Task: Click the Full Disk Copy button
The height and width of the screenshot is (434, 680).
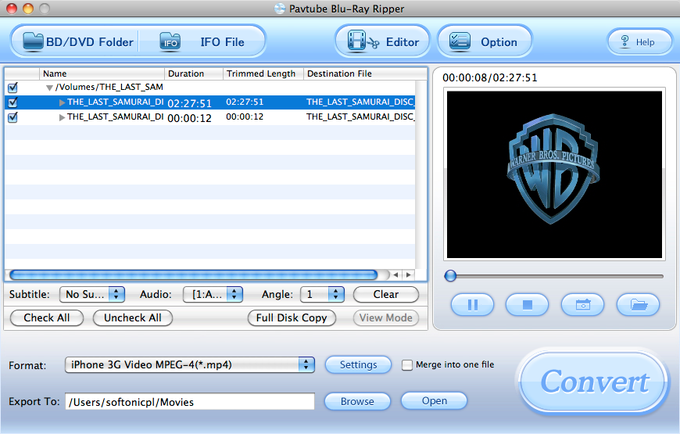Action: 291,318
